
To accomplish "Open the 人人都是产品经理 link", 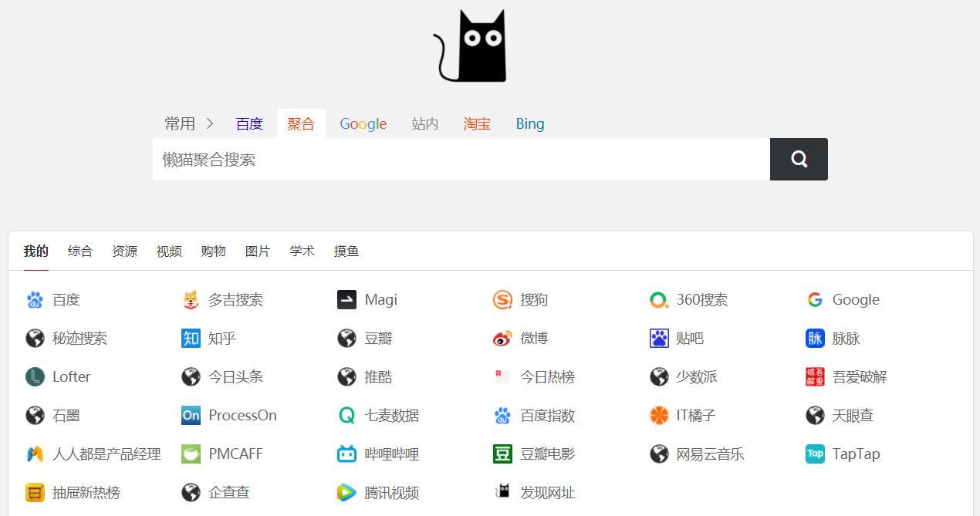I will coord(106,454).
